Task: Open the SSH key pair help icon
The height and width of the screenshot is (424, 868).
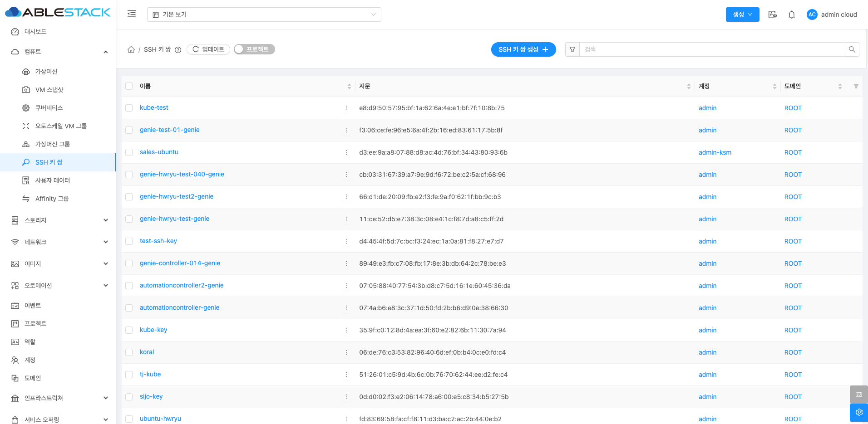Action: click(178, 50)
